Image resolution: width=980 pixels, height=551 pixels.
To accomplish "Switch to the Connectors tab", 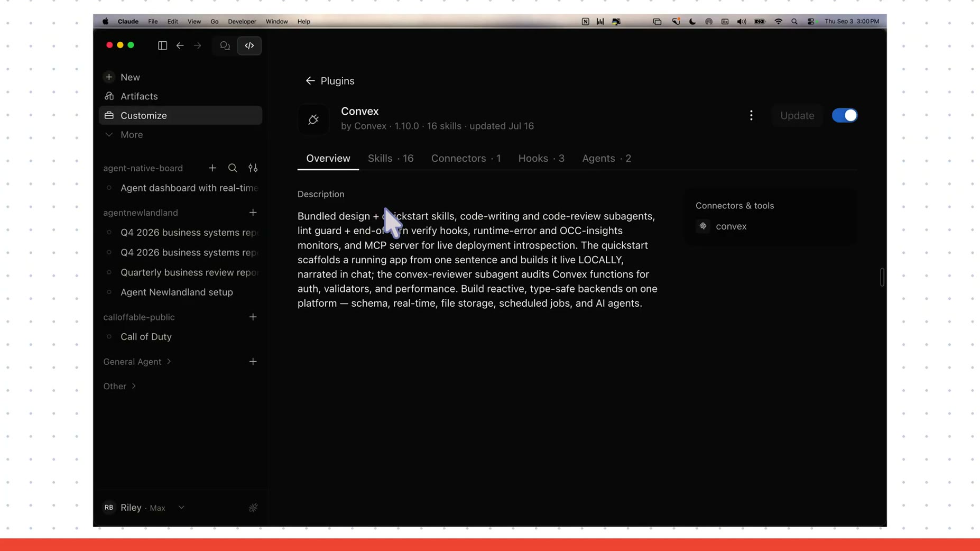I will click(x=466, y=159).
